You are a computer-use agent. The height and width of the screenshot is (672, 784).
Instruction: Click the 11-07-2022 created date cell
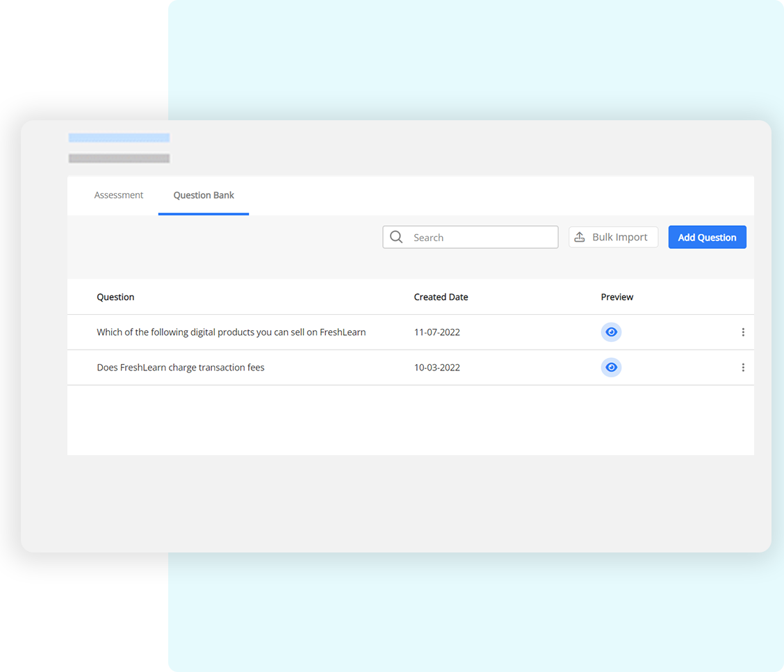437,332
